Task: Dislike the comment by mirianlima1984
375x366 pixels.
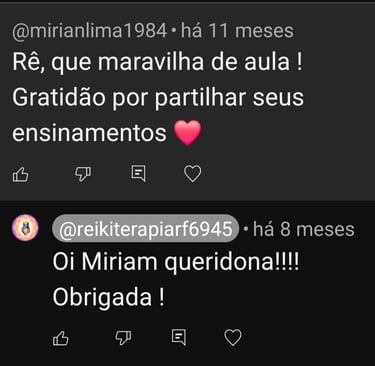Action: point(83,173)
